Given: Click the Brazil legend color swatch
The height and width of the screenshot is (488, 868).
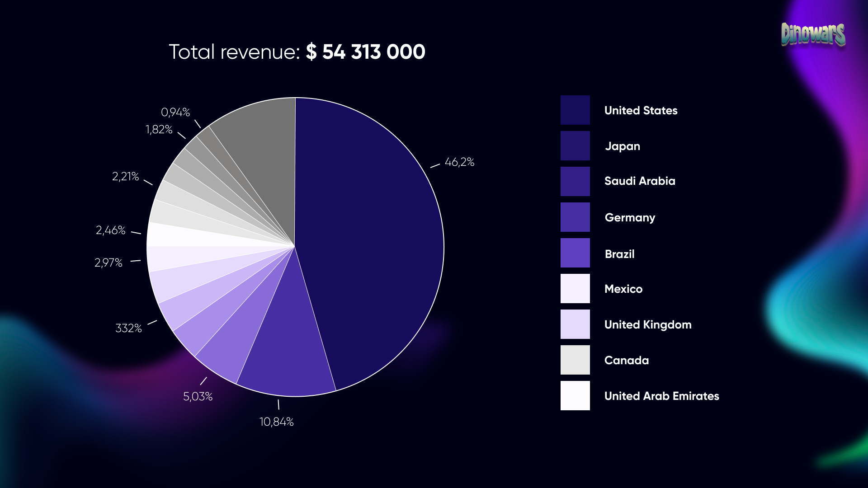Looking at the screenshot, I should (575, 253).
